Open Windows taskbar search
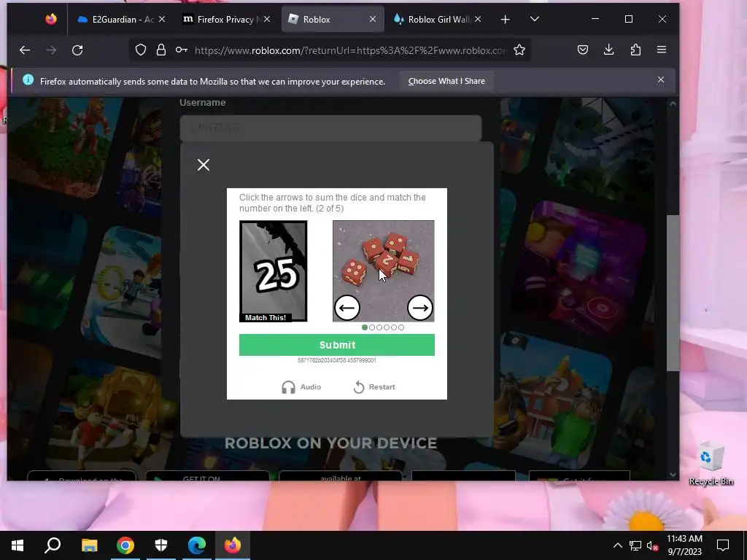Screen dimensions: 747x560 53,545
